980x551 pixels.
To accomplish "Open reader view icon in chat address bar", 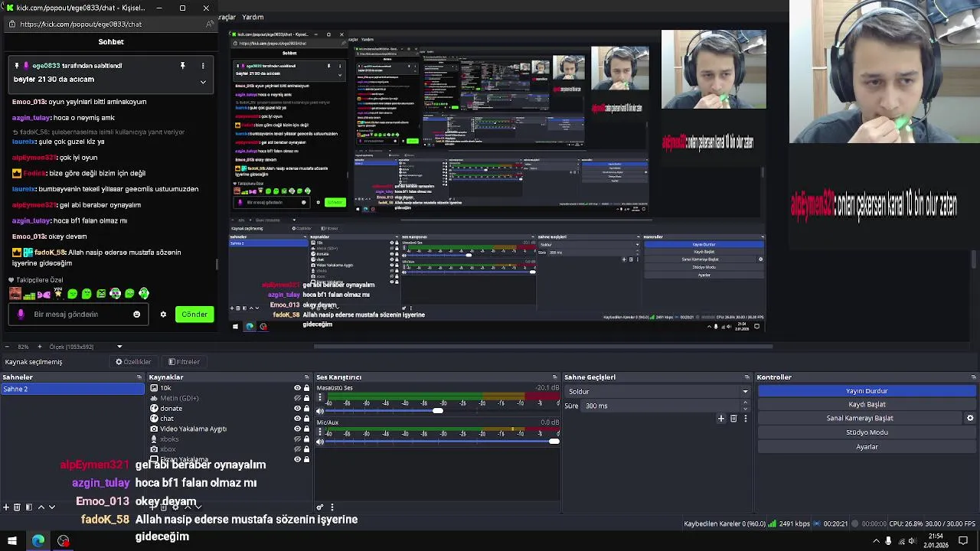I will pos(209,24).
